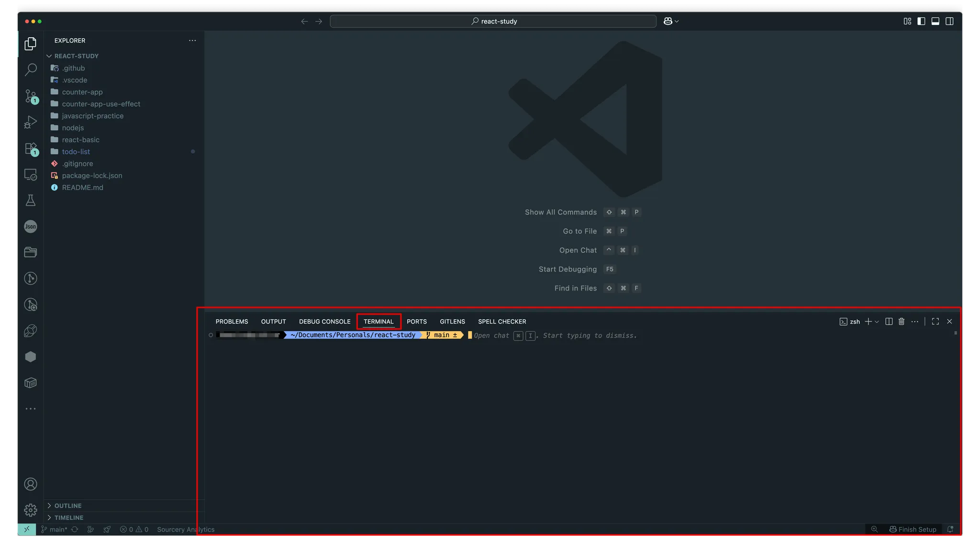Viewport: 980px width, 559px height.
Task: Synchronize changes icon in status bar
Action: pos(75,529)
